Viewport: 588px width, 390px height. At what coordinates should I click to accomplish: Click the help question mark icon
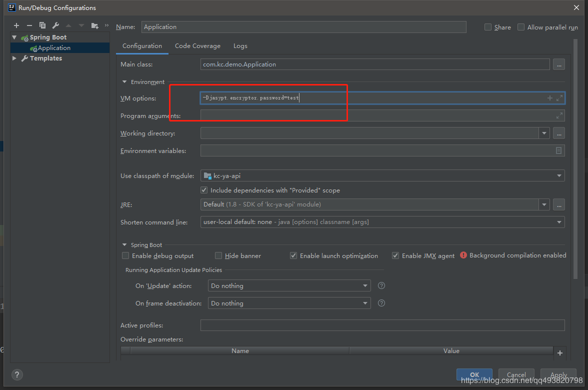(x=17, y=374)
